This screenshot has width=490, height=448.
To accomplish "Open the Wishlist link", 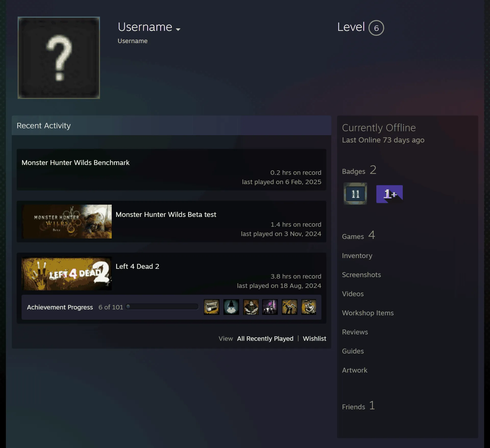I will (x=314, y=339).
